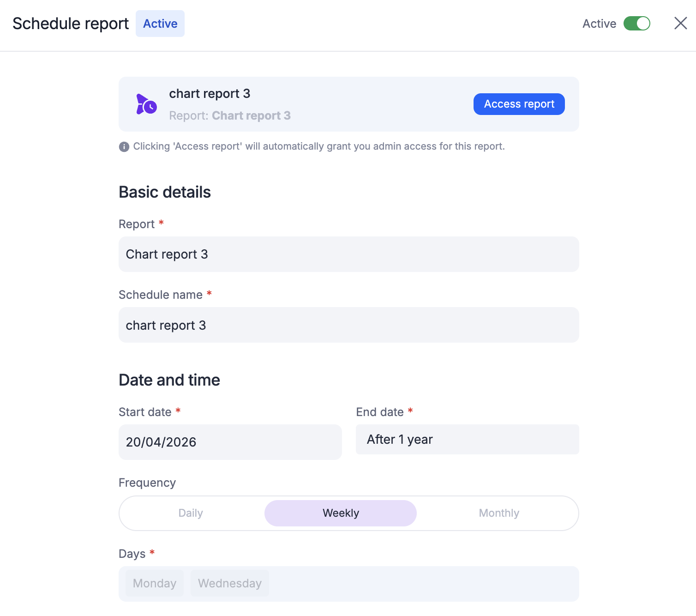Click the Schedule name input field
The width and height of the screenshot is (696, 616).
tap(348, 325)
